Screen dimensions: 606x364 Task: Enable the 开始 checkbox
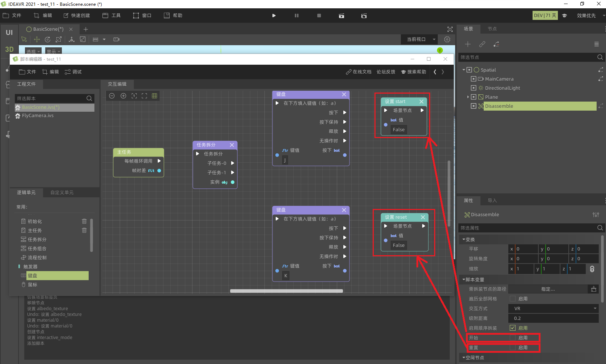pos(513,338)
